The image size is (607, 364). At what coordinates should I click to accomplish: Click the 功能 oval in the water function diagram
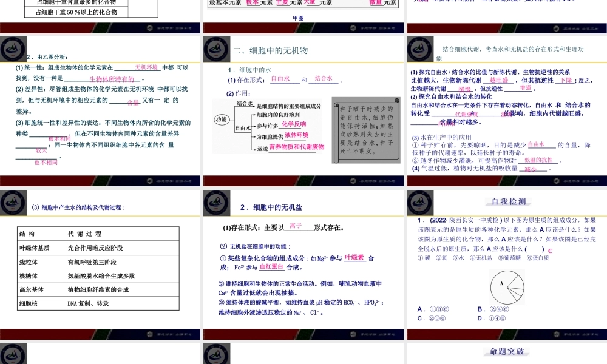(222, 120)
